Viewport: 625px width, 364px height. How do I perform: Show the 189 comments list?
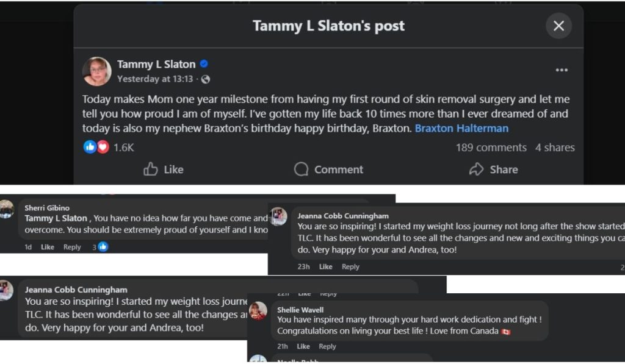pos(491,148)
